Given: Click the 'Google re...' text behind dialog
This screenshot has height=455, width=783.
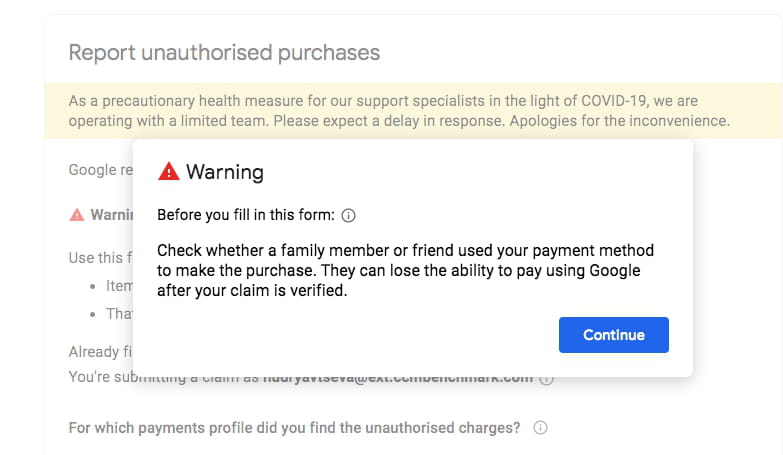Looking at the screenshot, I should click(100, 170).
